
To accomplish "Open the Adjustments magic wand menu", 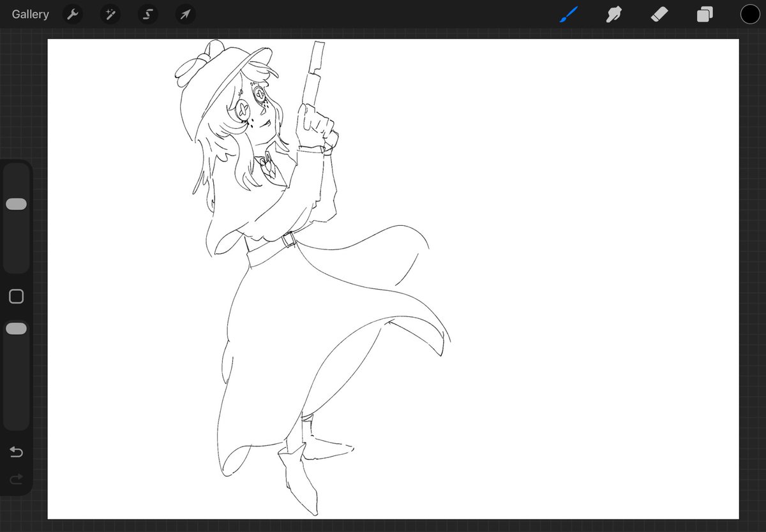I will [x=110, y=14].
